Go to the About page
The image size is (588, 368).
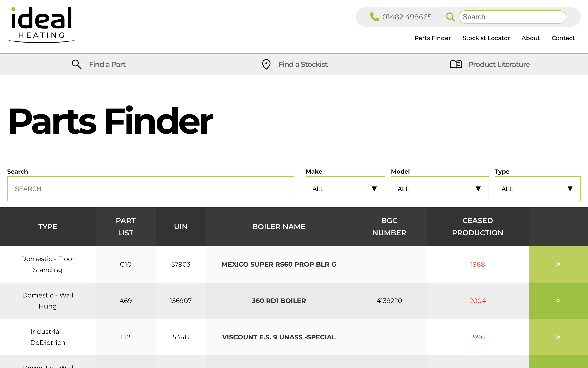530,38
